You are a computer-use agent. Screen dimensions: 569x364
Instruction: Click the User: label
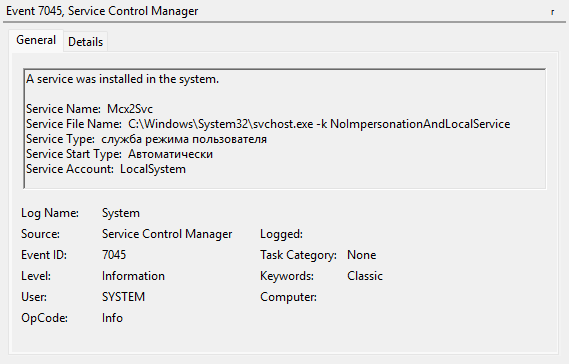34,297
